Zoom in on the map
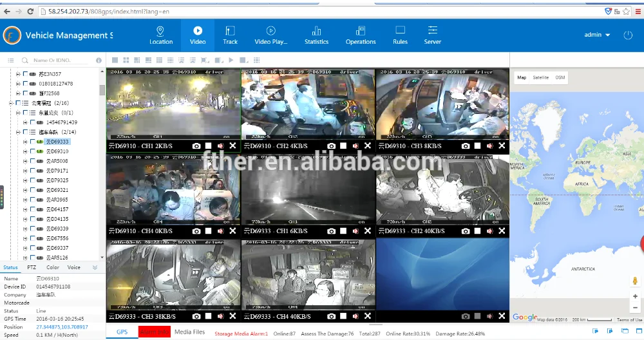 tap(635, 296)
